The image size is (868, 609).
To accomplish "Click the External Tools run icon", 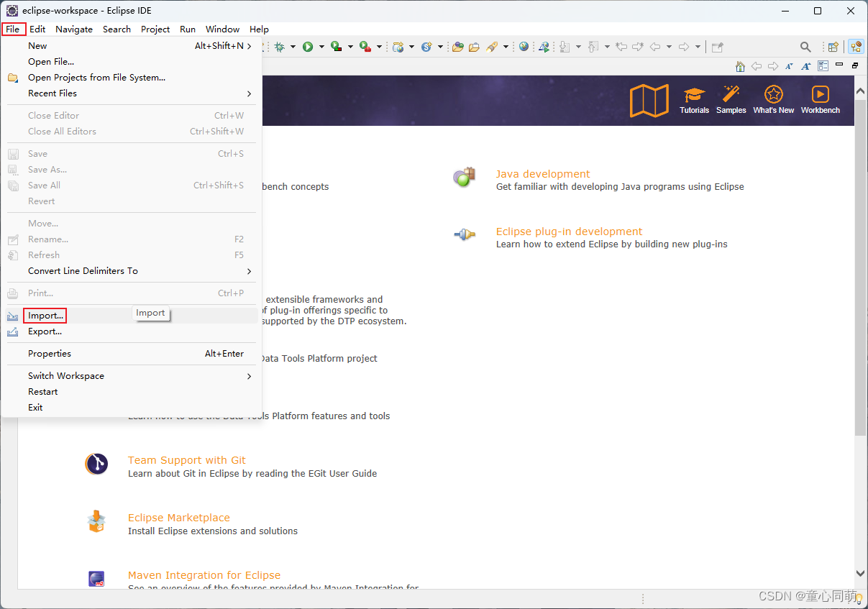I will [x=365, y=47].
